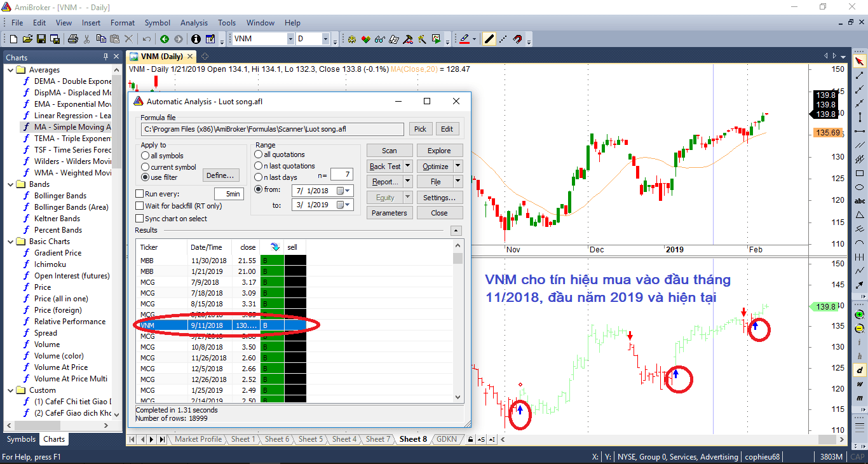
Task: Select the rectangle drawing tool
Action: 860,174
